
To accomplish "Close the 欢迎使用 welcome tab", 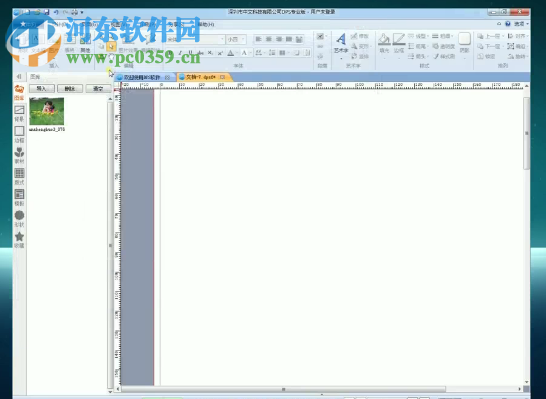I will pos(167,77).
